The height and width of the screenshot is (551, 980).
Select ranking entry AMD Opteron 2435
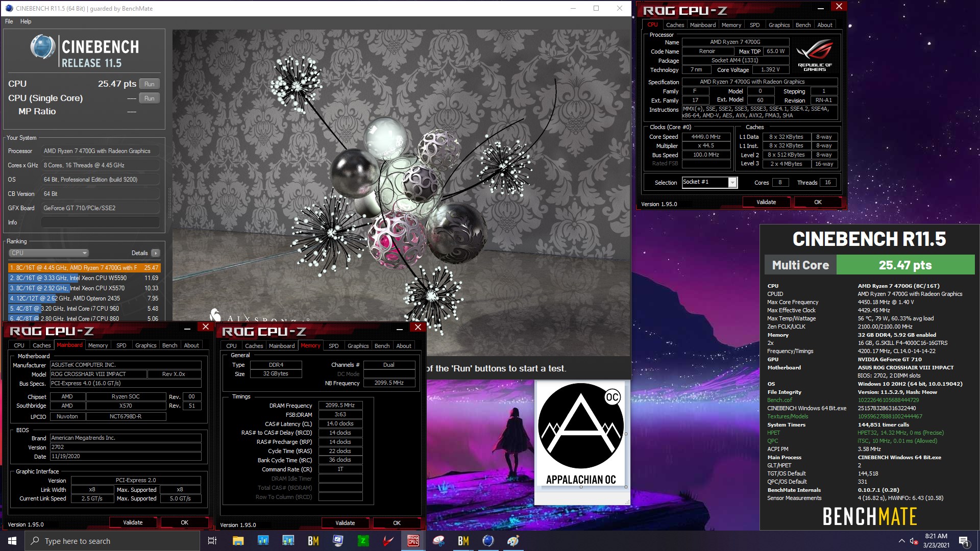click(x=84, y=298)
